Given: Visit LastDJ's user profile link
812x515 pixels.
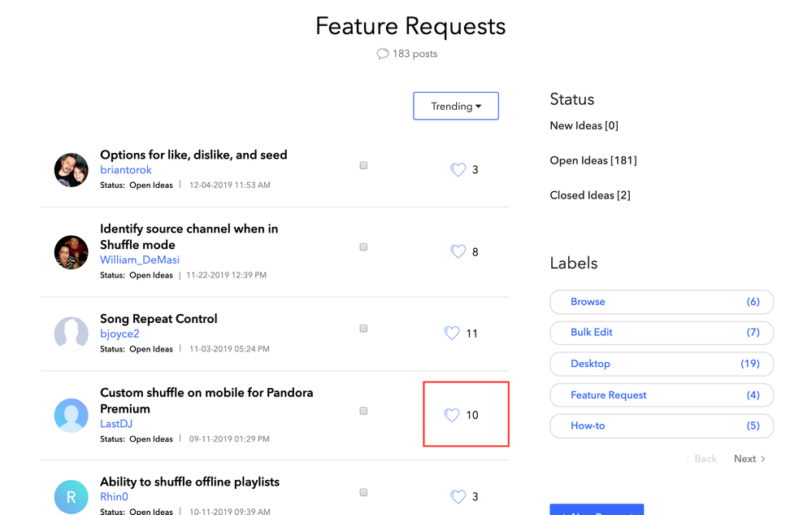Looking at the screenshot, I should (116, 424).
